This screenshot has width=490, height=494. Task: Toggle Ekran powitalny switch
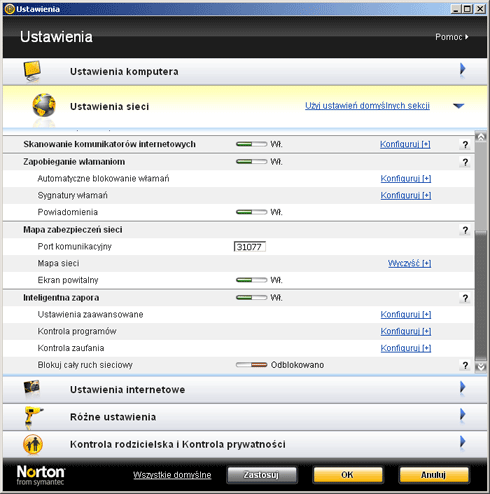pos(251,280)
